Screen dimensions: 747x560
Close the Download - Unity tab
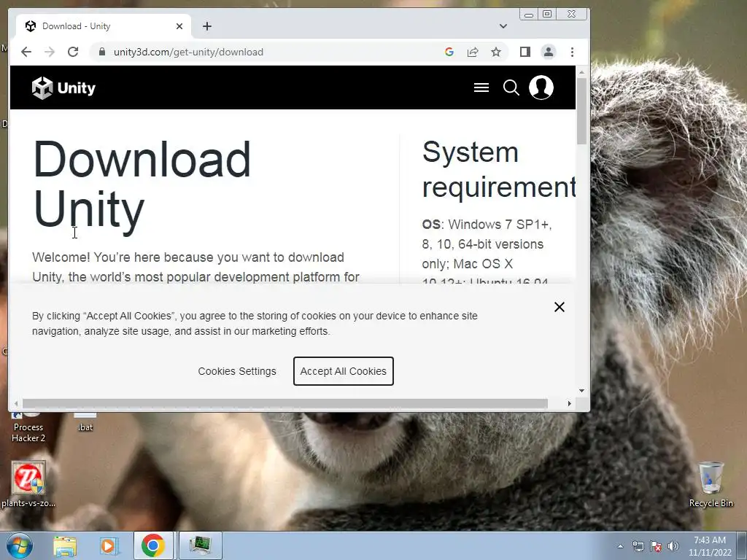click(179, 26)
